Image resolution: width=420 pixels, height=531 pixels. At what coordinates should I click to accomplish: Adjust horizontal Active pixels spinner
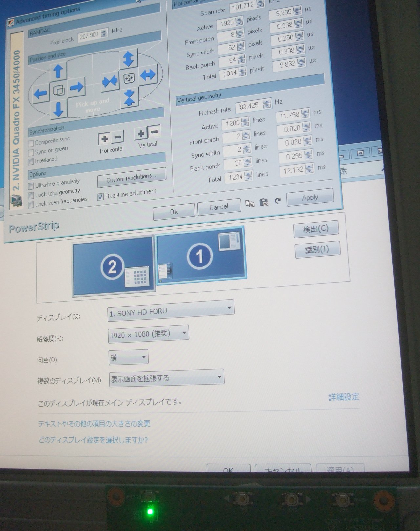pos(239,22)
